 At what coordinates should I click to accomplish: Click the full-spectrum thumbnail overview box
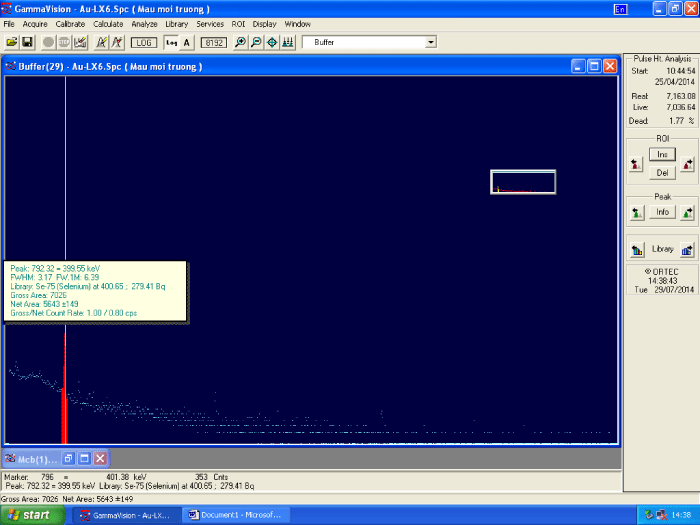click(x=523, y=182)
